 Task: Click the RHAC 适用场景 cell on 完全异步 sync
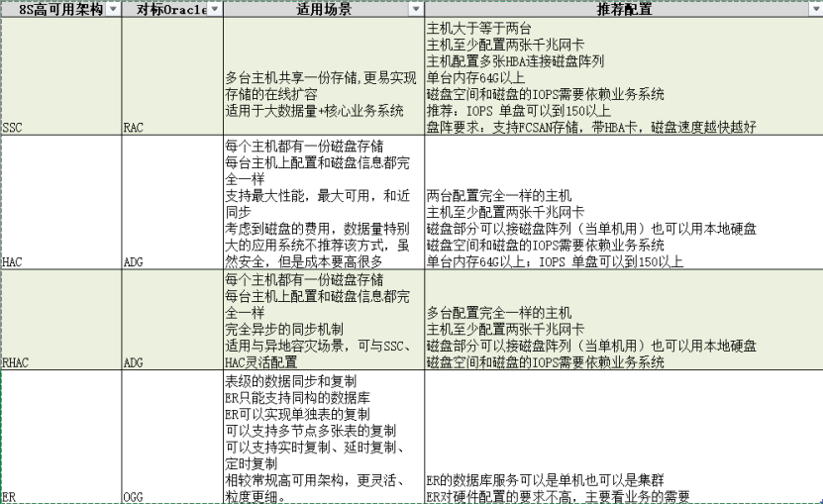click(323, 321)
